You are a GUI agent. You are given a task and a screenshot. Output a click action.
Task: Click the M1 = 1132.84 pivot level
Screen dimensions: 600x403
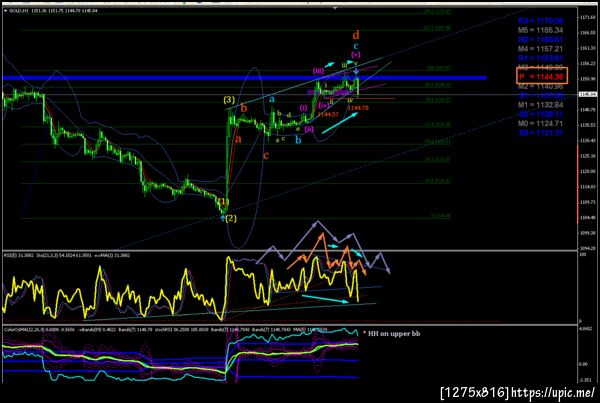pos(541,105)
